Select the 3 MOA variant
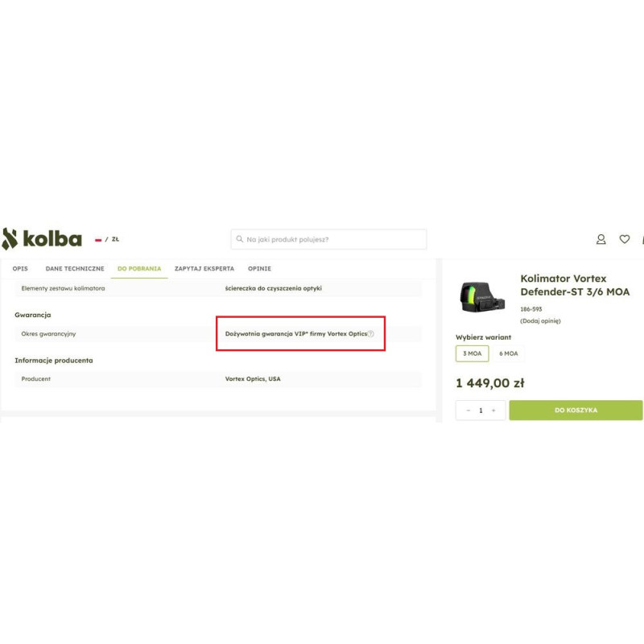 click(473, 353)
